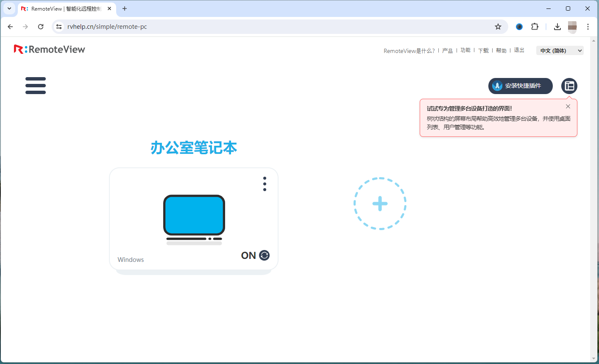
Task: Reload the page in Chrome
Action: point(41,27)
